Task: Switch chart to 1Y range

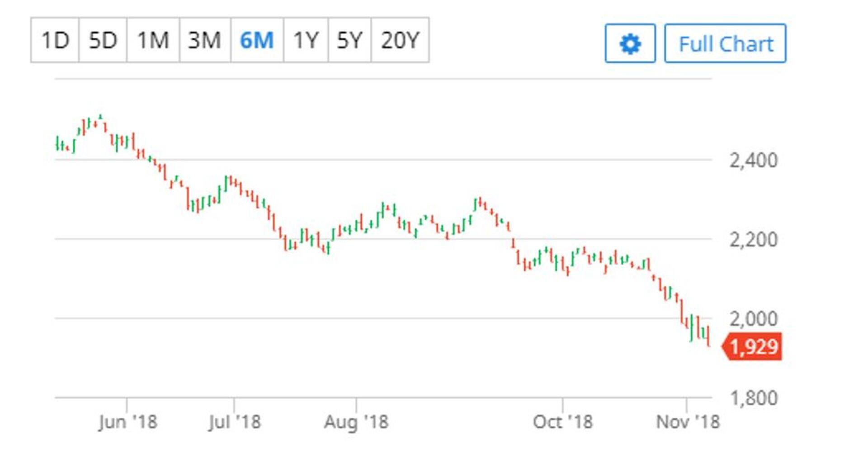Action: point(306,40)
